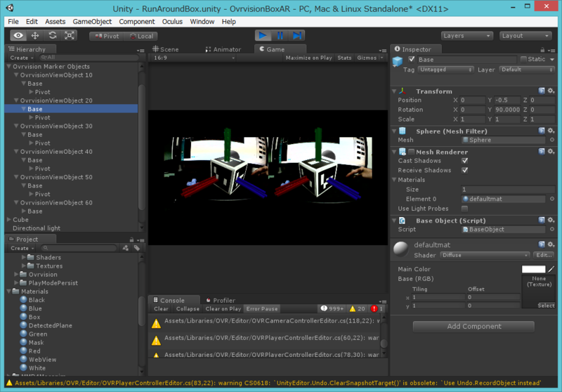Uncheck Receive Shadows
Screen dimensions: 562x392
(465, 170)
